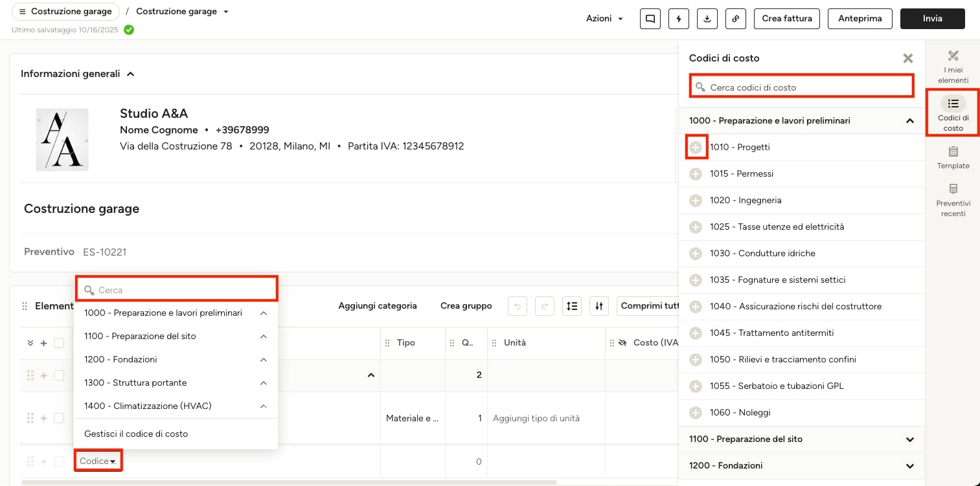The height and width of the screenshot is (486, 980).
Task: Open the Azioni dropdown
Action: (x=605, y=19)
